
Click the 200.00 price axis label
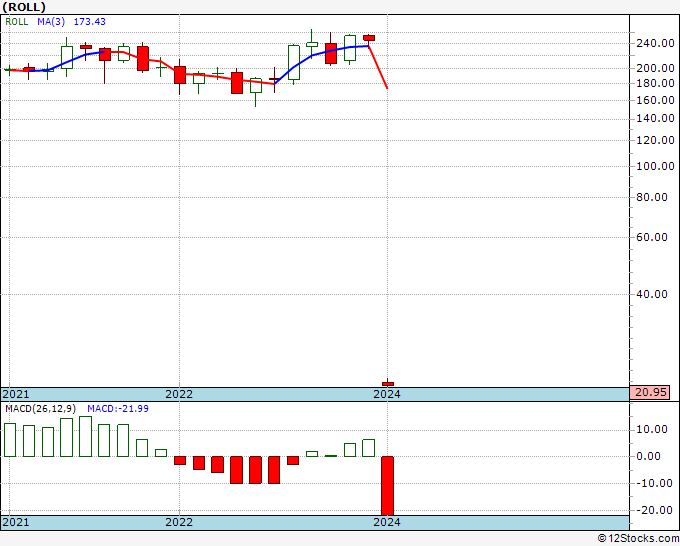pyautogui.click(x=655, y=68)
